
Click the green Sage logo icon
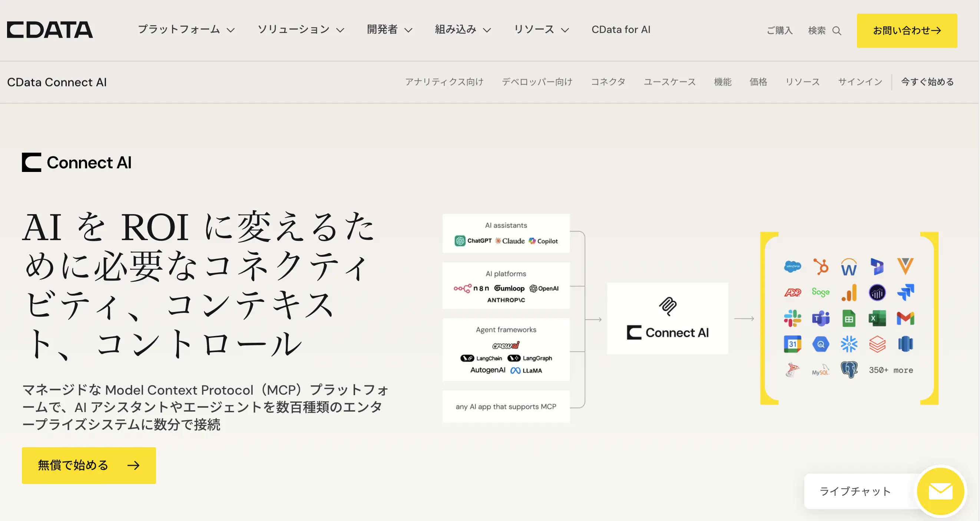[x=821, y=292]
